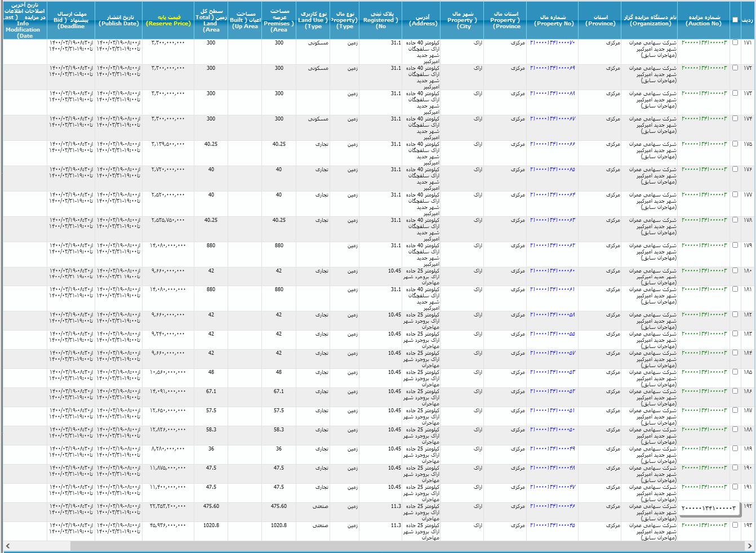Open property number link ending in 61
This screenshot has height=553, width=756.
[553, 289]
